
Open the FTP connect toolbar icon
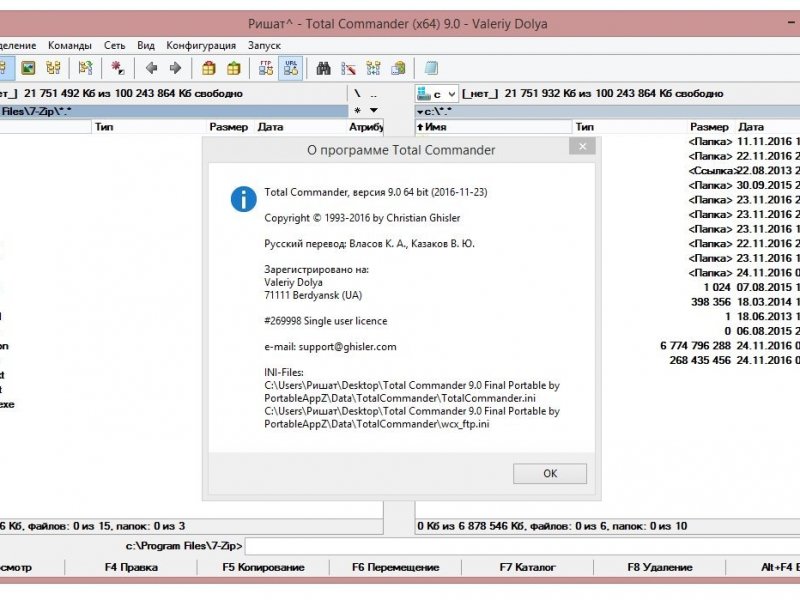point(266,68)
